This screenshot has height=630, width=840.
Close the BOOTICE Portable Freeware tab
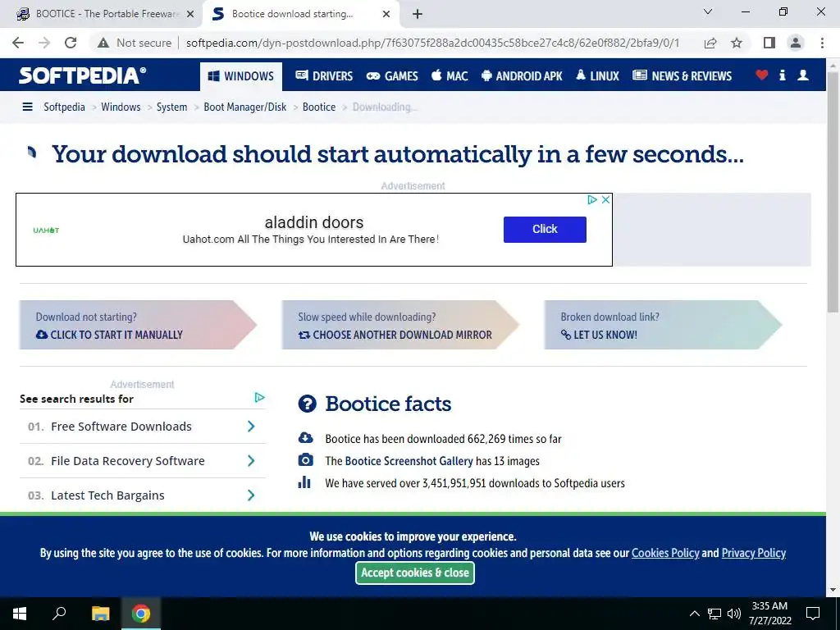coord(190,14)
